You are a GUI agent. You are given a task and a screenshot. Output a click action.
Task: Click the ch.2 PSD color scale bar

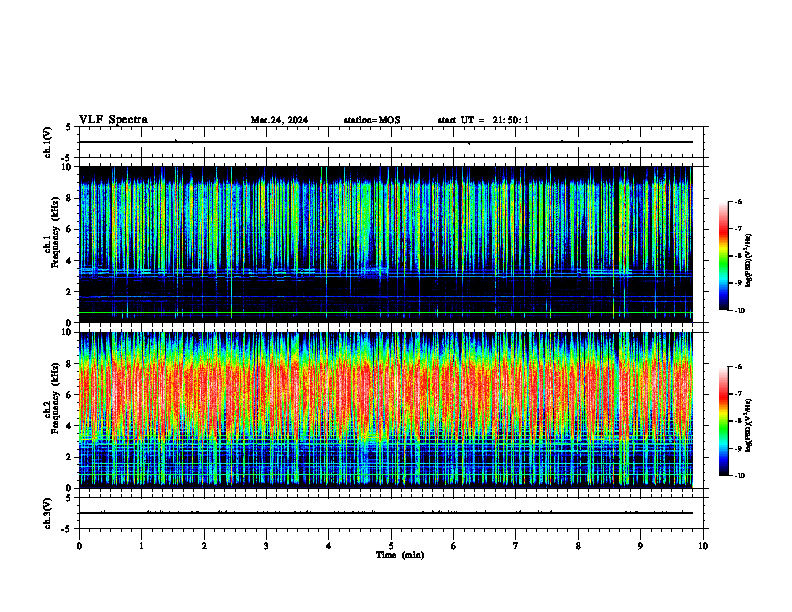coord(724,421)
